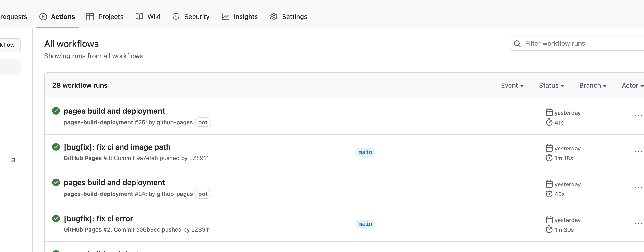Click the '1m 39s' duration text
The height and width of the screenshot is (252, 644).
pyautogui.click(x=564, y=230)
